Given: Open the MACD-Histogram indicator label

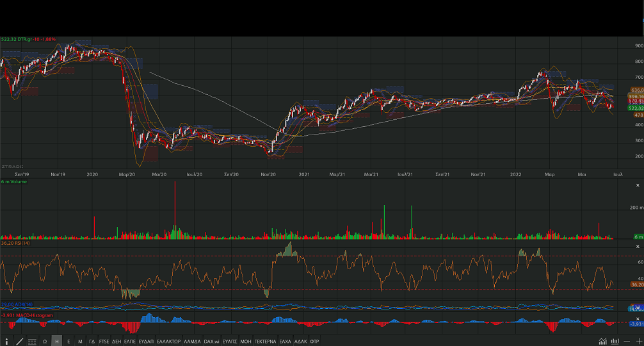Looking at the screenshot, I should point(27,315).
